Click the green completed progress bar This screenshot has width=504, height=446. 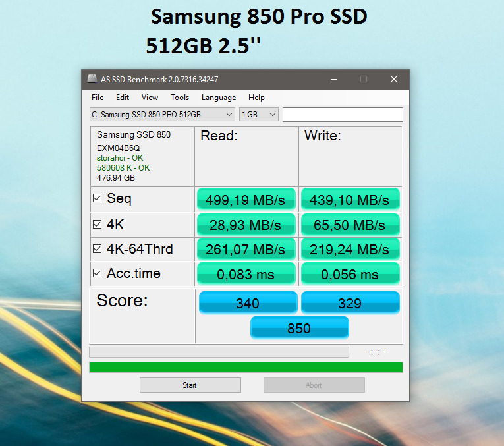tap(246, 368)
